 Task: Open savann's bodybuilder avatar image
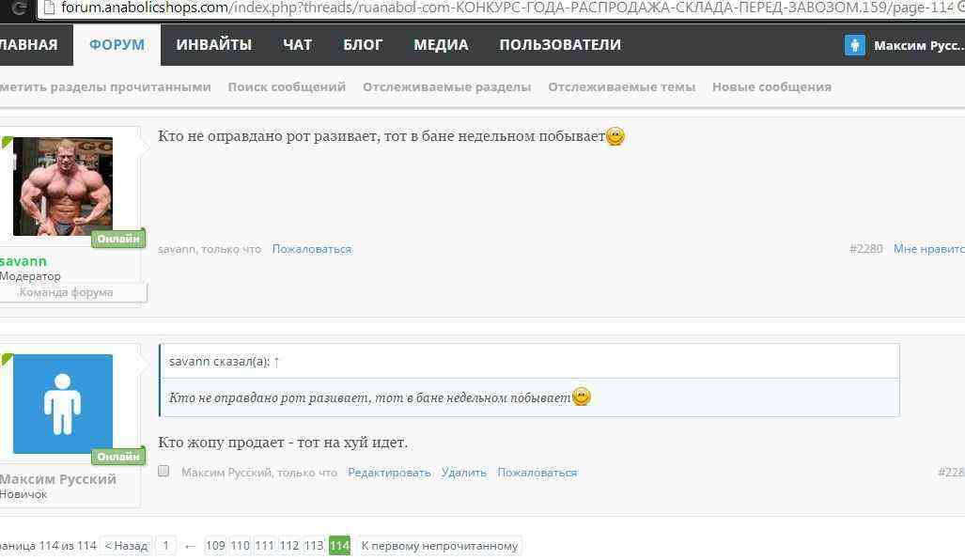(x=63, y=186)
